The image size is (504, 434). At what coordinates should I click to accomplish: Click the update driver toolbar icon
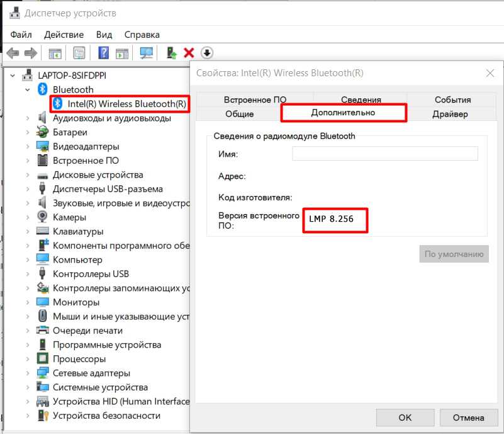coord(171,54)
